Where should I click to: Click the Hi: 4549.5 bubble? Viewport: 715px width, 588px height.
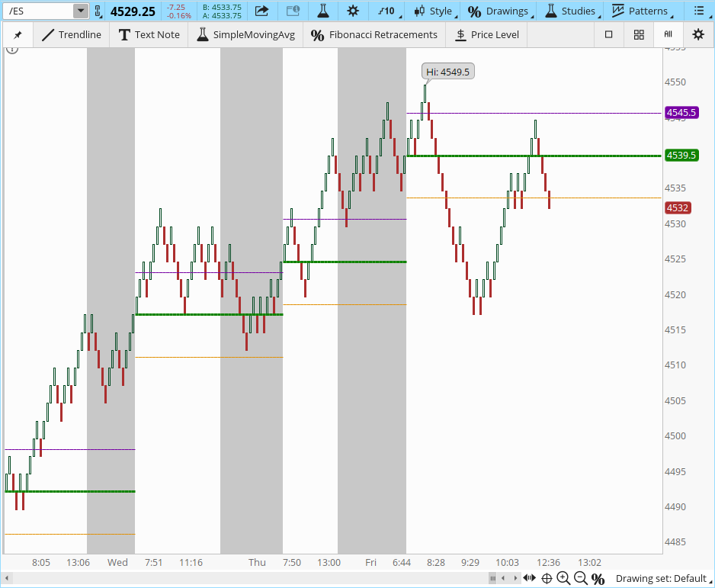pos(447,72)
